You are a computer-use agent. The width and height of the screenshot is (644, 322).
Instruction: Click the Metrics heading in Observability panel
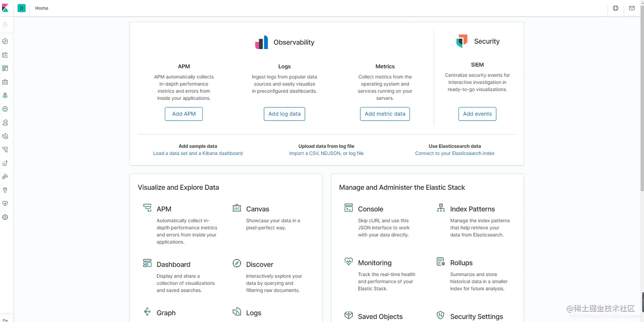[x=385, y=67]
